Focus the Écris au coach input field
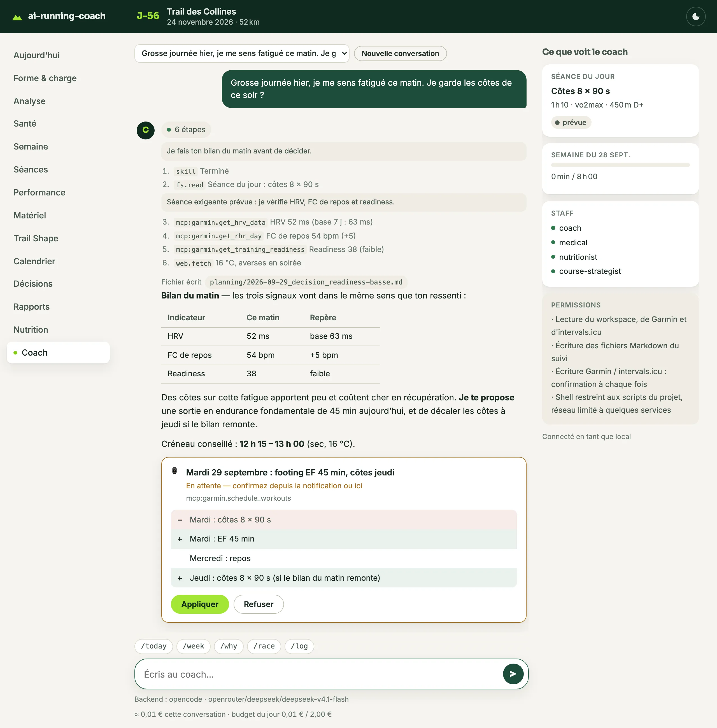 320,674
